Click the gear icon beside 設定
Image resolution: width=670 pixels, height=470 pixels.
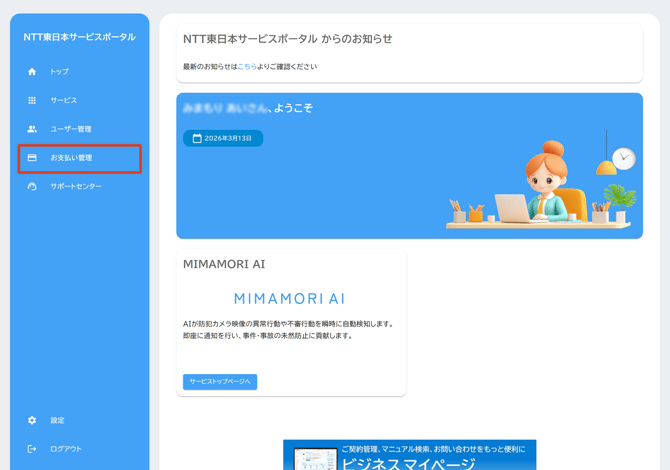pyautogui.click(x=32, y=420)
